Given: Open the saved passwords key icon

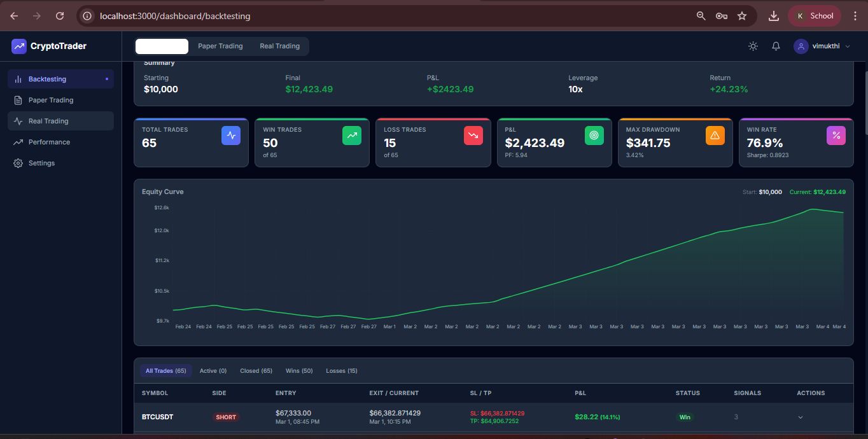Looking at the screenshot, I should coord(721,16).
